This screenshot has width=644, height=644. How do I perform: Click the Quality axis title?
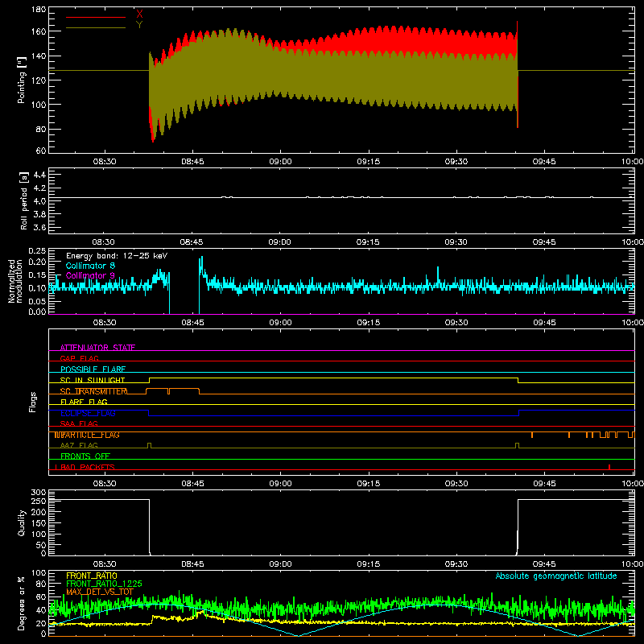pos(22,522)
